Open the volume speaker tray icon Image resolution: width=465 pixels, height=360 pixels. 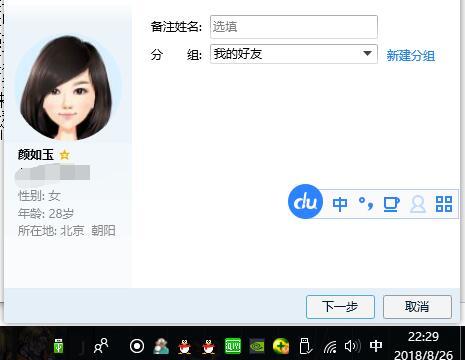tap(353, 346)
